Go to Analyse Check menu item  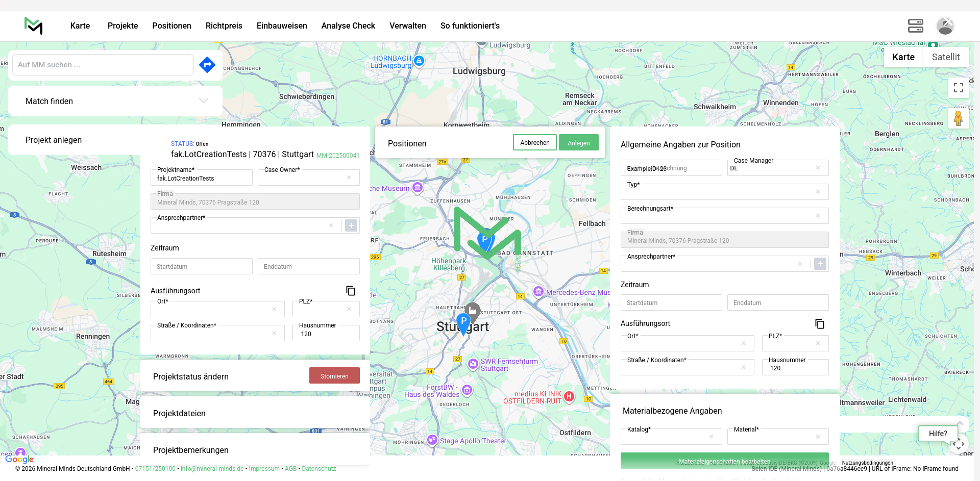click(348, 26)
